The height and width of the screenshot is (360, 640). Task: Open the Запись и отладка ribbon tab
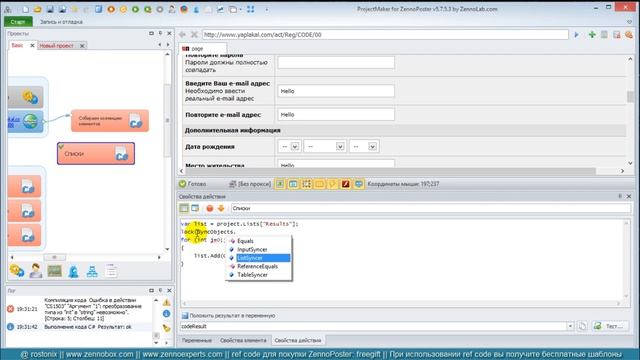tap(61, 22)
